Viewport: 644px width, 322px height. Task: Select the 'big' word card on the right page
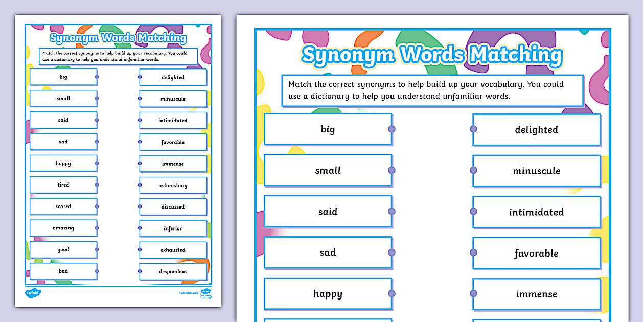coord(328,129)
